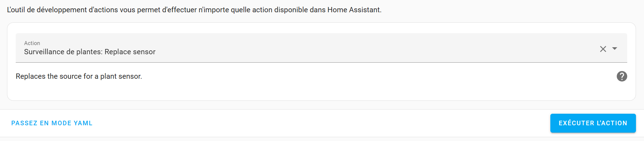Run the action with Exécuter l'action
644x141 pixels.
(x=593, y=123)
